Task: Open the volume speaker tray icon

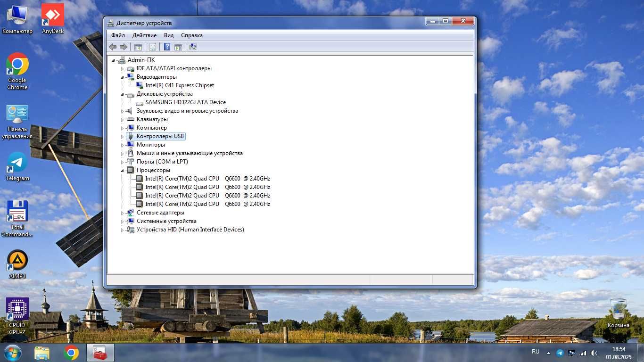Action: click(x=594, y=353)
